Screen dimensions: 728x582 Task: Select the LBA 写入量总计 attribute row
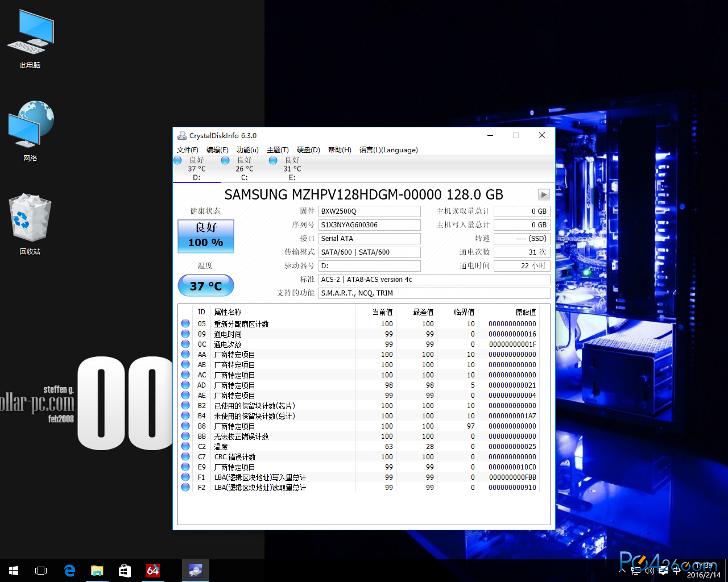click(359, 477)
